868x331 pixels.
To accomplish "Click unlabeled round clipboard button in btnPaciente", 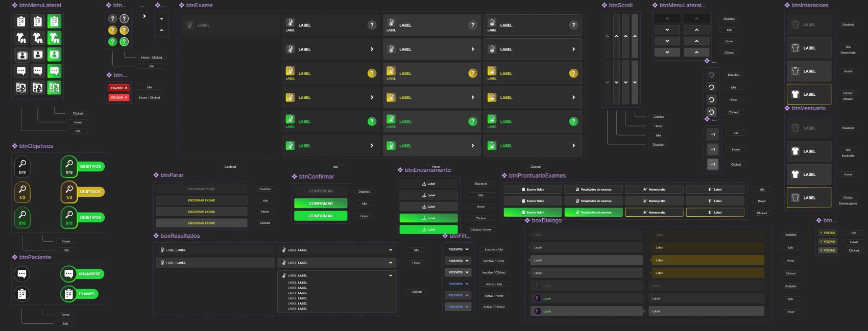I will [x=22, y=294].
